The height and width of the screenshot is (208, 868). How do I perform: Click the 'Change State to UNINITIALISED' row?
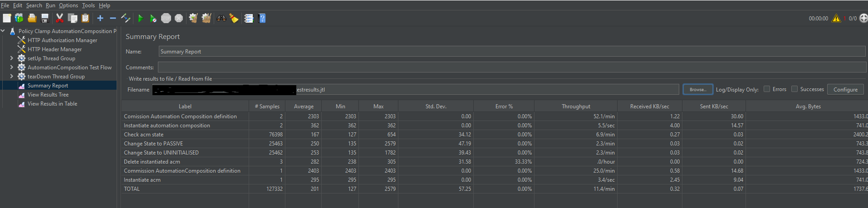point(495,153)
